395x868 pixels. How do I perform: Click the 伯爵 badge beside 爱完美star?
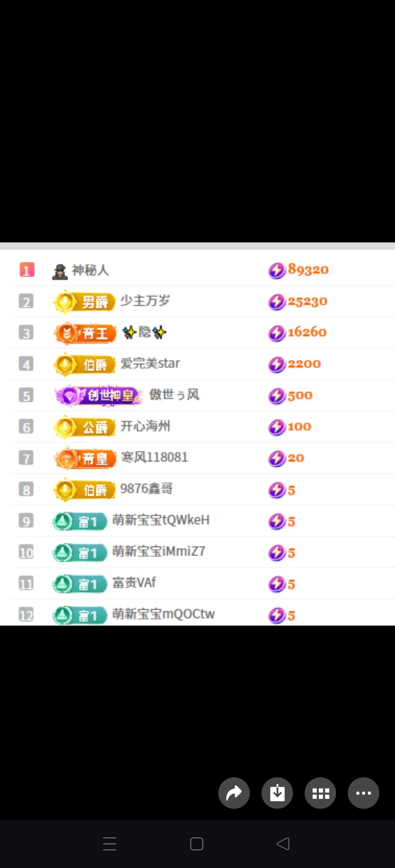click(x=84, y=365)
